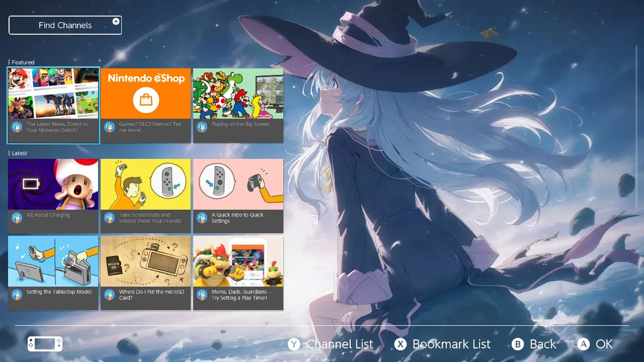Select the Back text label

click(543, 344)
